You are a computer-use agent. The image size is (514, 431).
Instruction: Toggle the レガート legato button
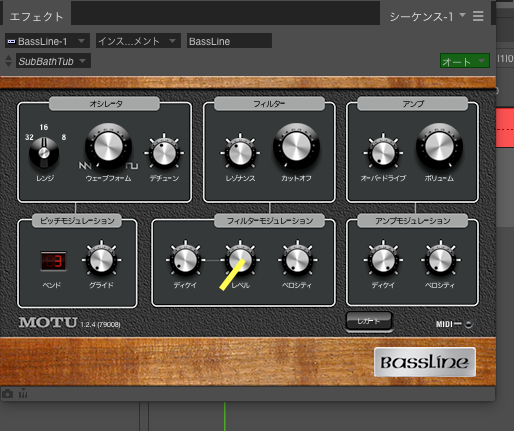click(369, 321)
